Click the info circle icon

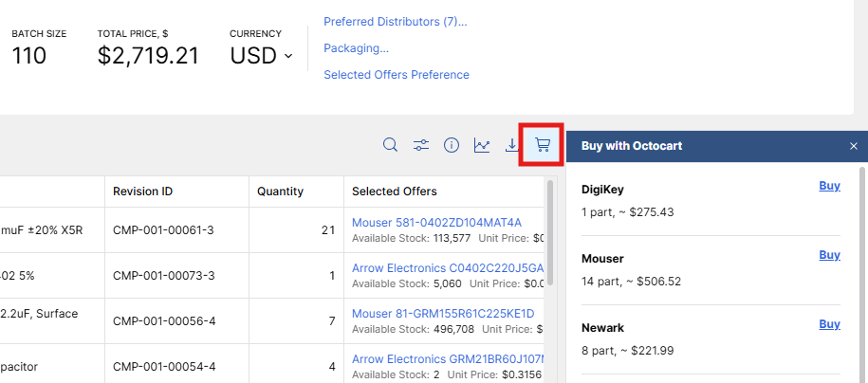coord(452,145)
